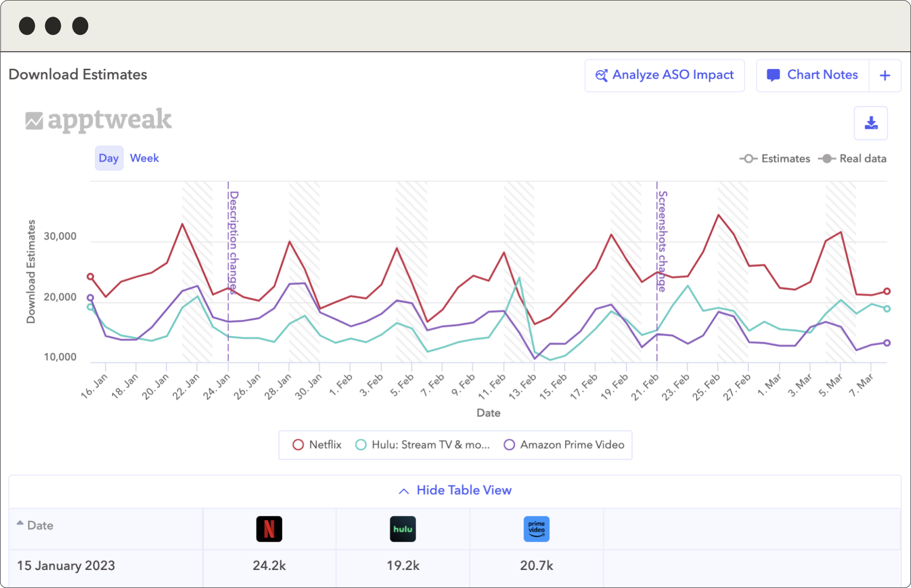Click the plus icon beside Chart Notes
The height and width of the screenshot is (588, 911).
tap(884, 75)
